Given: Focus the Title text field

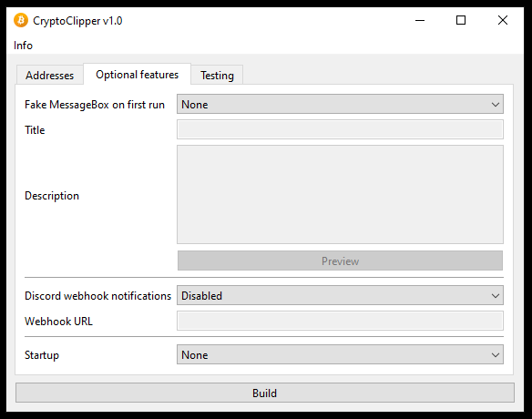Looking at the screenshot, I should tap(340, 129).
